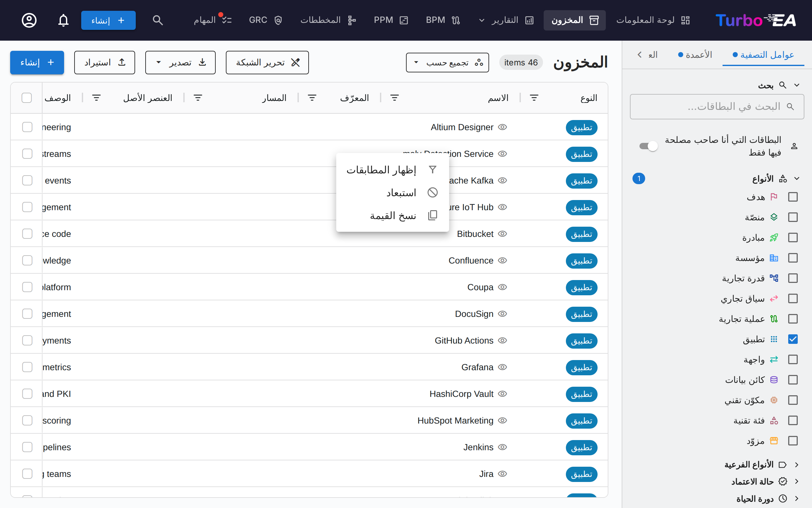
Task: Click the card search input field
Action: tap(717, 106)
